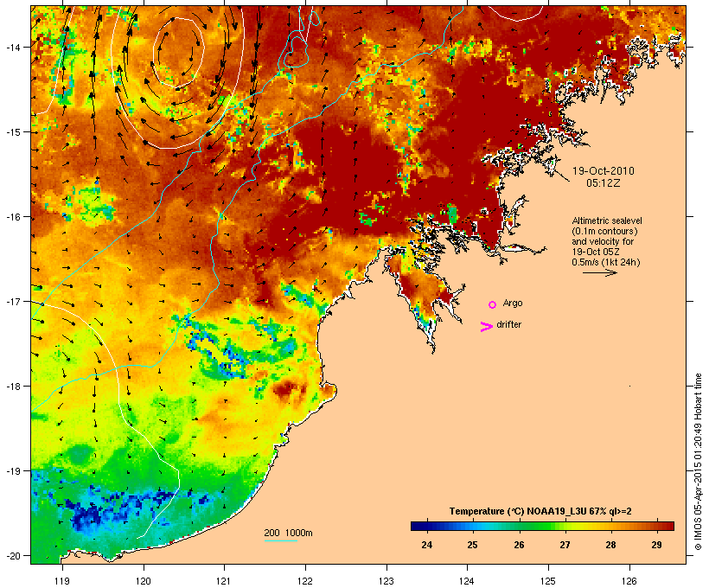The width and height of the screenshot is (709, 588).
Task: Click latitude axis label '-17'
Action: [12, 301]
